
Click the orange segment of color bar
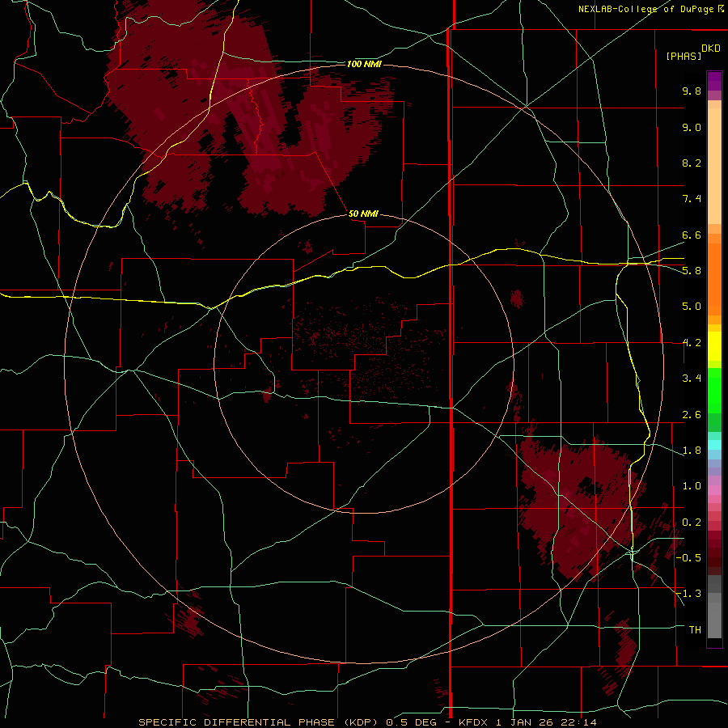714,278
